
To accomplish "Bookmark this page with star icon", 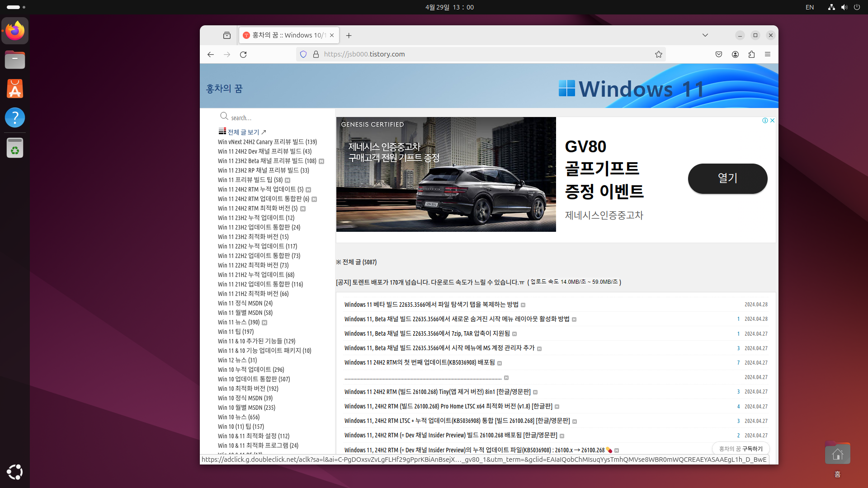I will 659,54.
